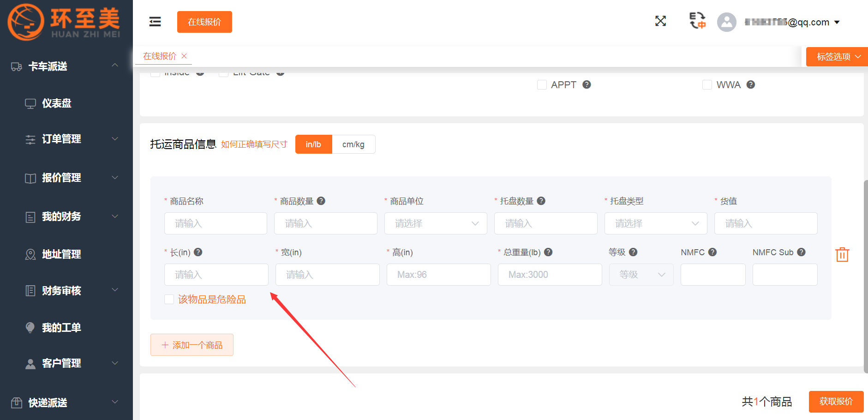Open the 商品单位 dropdown
The width and height of the screenshot is (868, 420).
tap(436, 223)
